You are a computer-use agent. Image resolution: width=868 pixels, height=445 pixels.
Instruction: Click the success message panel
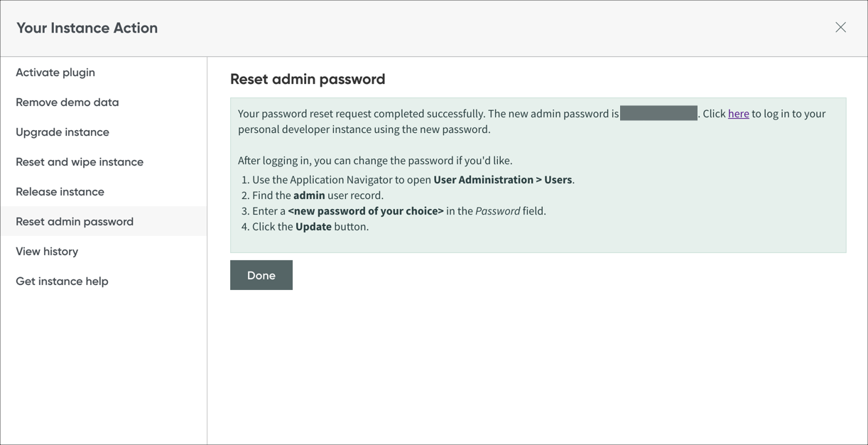pos(538,173)
